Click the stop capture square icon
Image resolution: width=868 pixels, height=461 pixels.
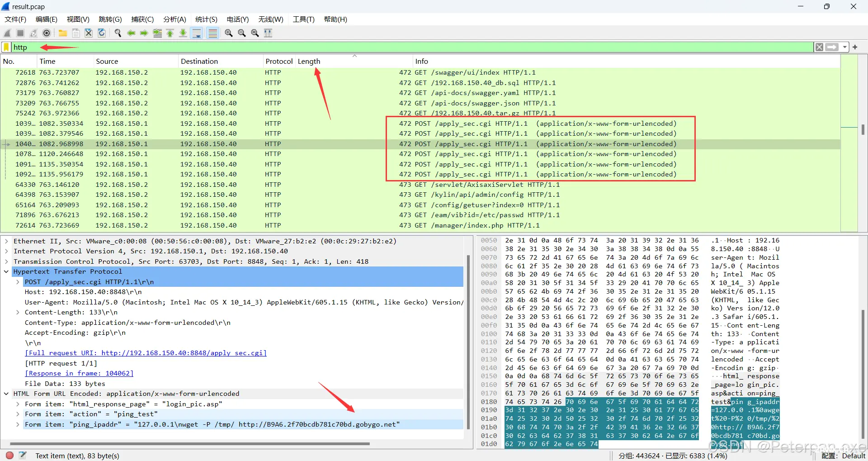20,33
